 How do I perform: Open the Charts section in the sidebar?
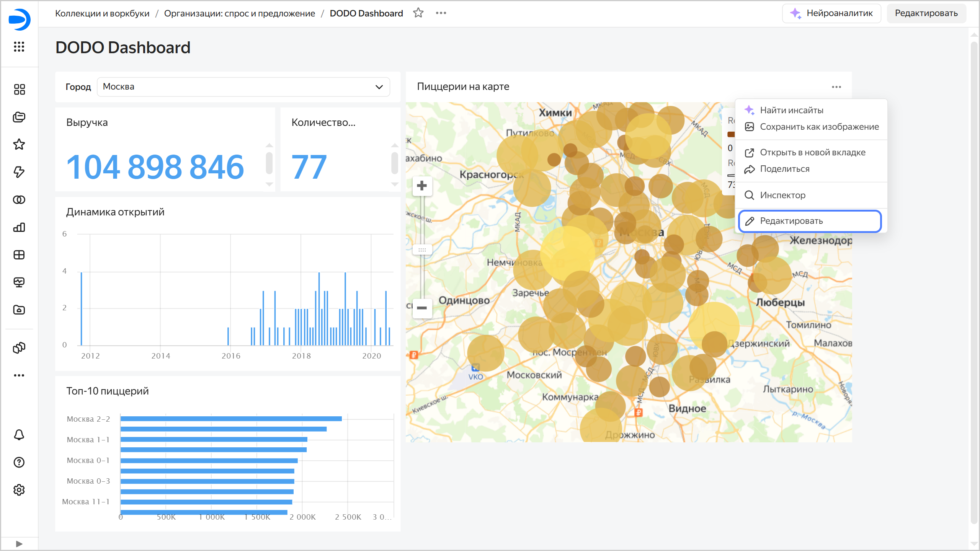tap(19, 227)
